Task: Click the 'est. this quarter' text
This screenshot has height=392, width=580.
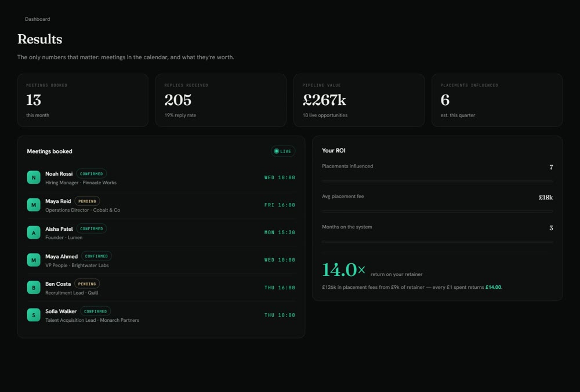Action: 458,115
